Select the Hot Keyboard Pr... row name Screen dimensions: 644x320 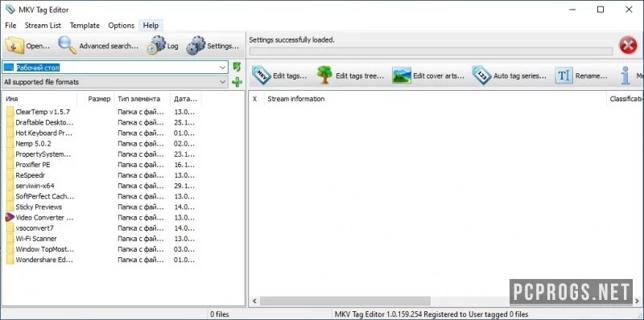[x=45, y=133]
